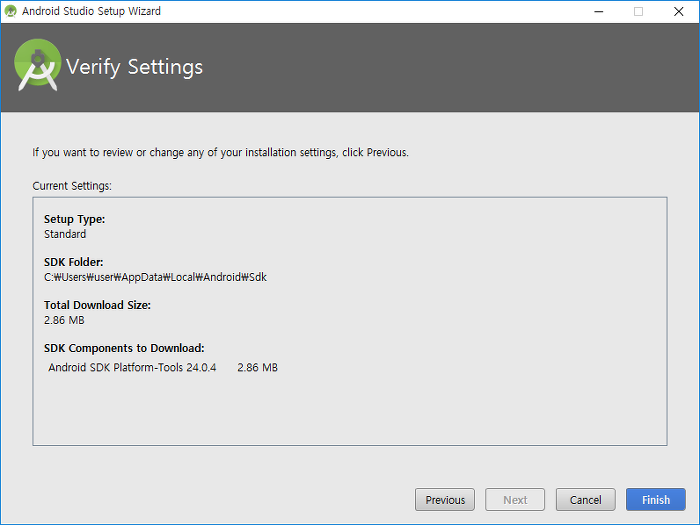Click the Android Studio Setup Wizard title
The width and height of the screenshot is (700, 525).
(92, 11)
